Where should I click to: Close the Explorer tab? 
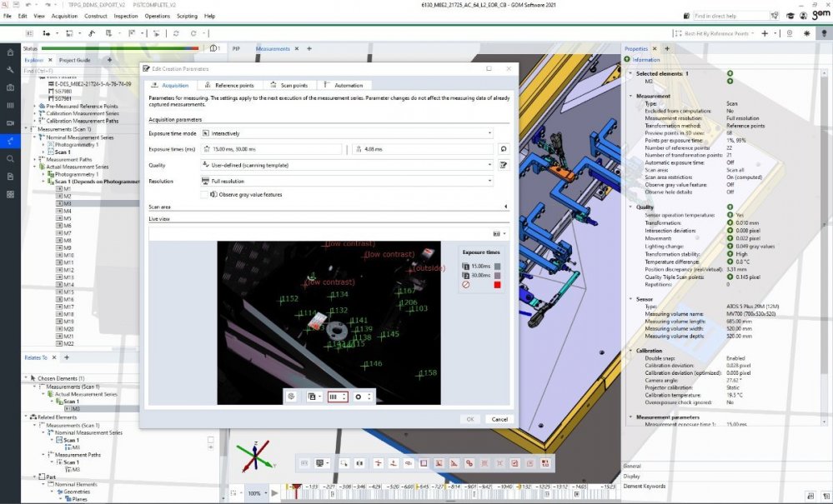50,60
